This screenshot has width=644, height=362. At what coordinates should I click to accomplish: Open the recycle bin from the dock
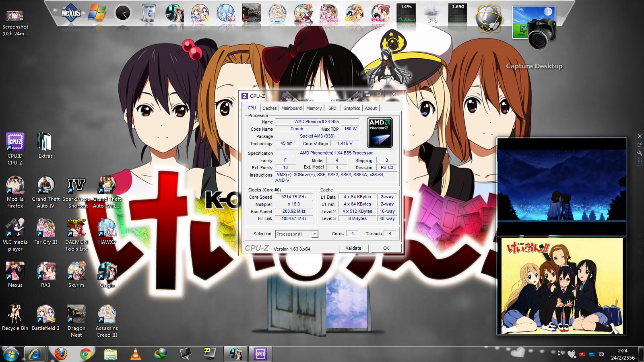click(149, 13)
